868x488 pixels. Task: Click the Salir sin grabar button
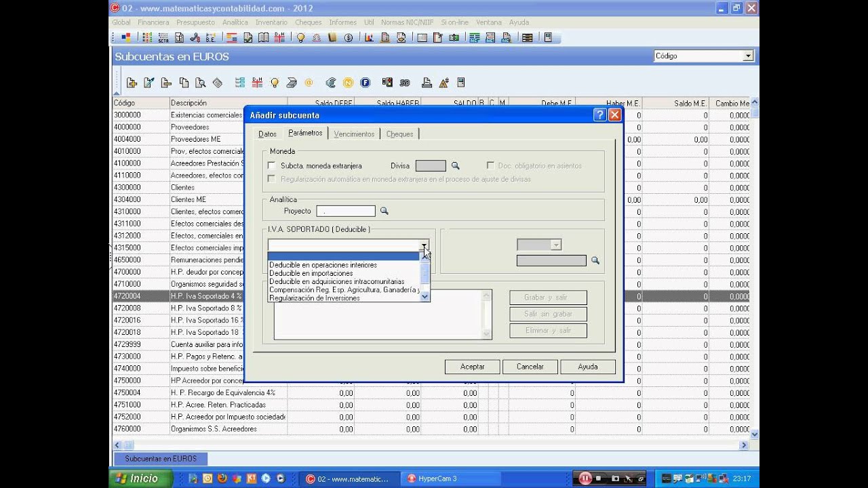[x=548, y=314]
